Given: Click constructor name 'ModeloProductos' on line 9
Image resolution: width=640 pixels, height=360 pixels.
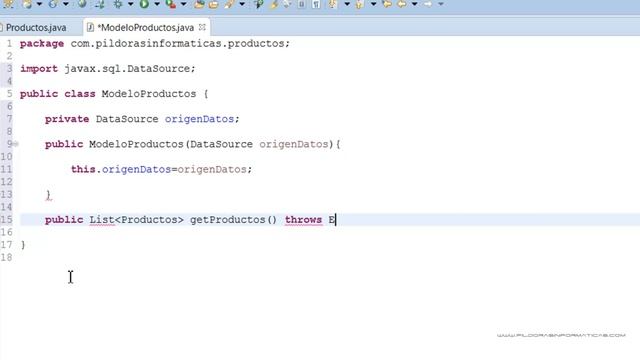Looking at the screenshot, I should pos(136,144).
